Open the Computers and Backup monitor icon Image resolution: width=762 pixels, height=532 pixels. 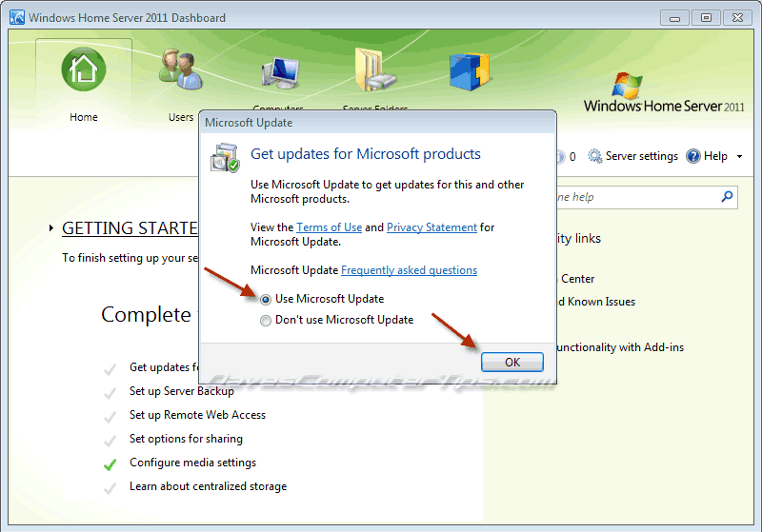[x=281, y=73]
